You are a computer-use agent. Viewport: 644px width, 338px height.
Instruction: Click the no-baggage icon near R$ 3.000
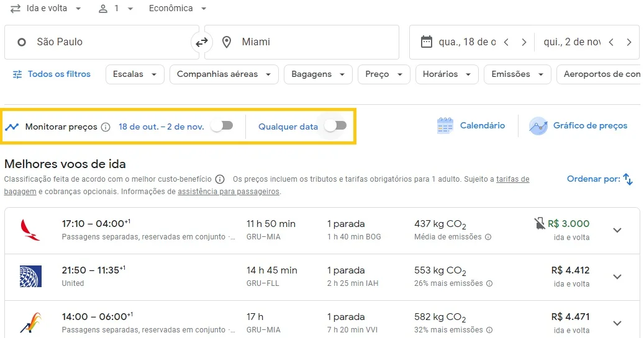539,223
